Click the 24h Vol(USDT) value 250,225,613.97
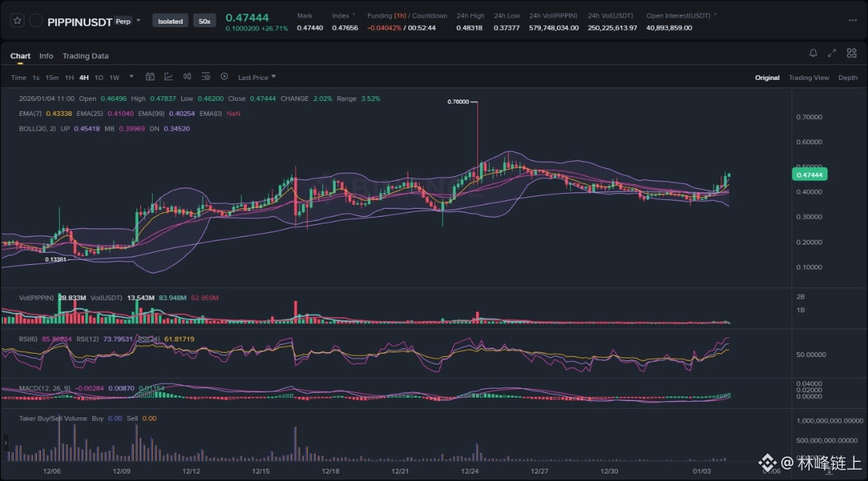 [612, 28]
